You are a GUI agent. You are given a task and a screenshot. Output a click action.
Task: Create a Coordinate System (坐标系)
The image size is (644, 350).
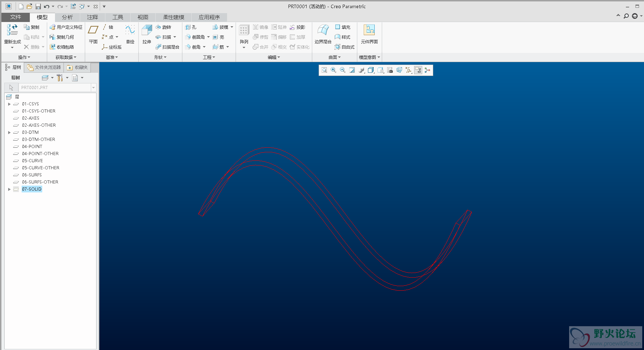pyautogui.click(x=111, y=47)
